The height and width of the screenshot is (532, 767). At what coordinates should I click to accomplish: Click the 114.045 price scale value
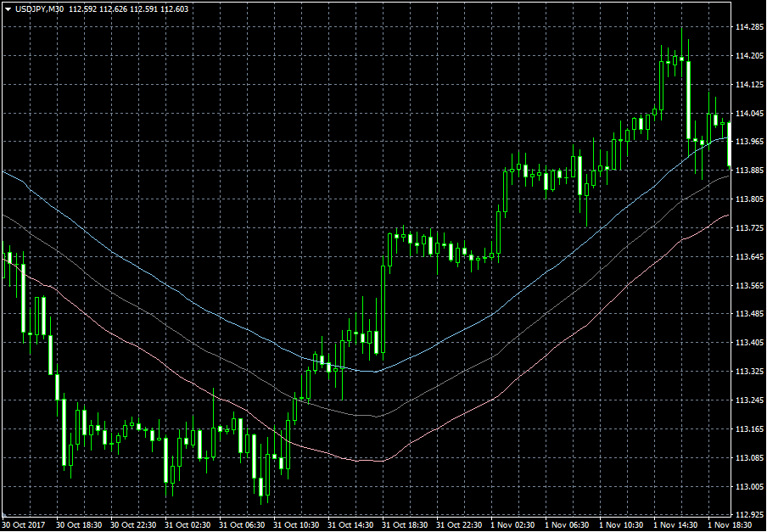click(749, 114)
